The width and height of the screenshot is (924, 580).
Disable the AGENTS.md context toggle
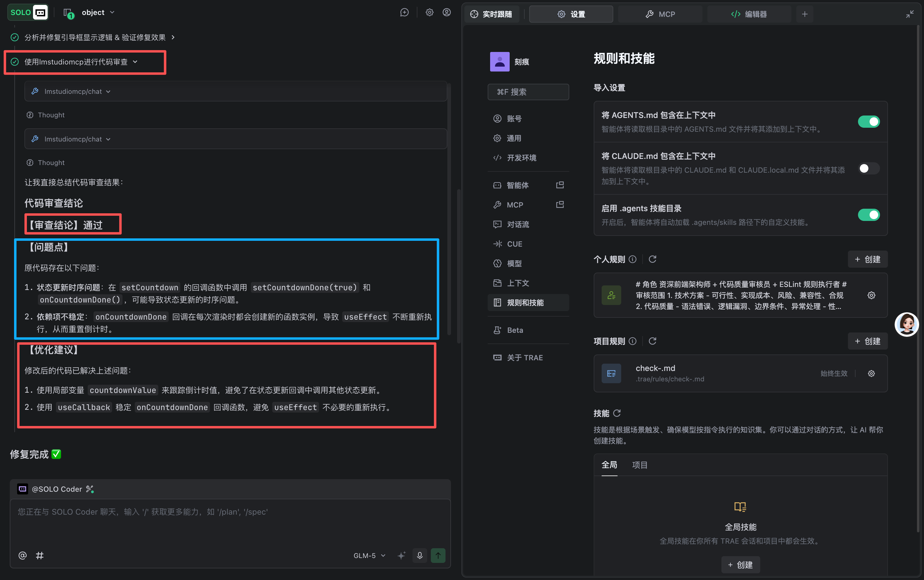coord(868,122)
